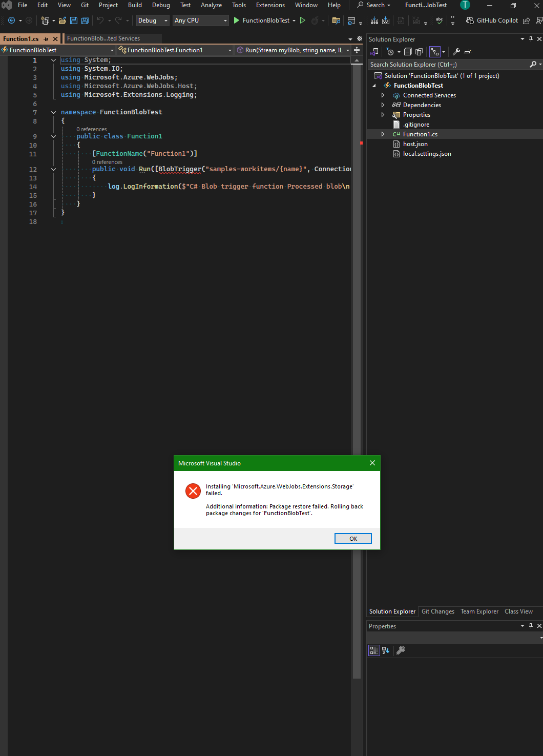The height and width of the screenshot is (756, 543).
Task: Open the editor settings gear icon
Action: (359, 38)
